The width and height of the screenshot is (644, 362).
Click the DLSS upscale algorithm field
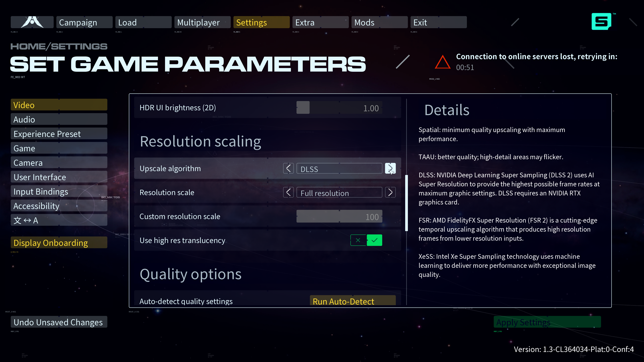pyautogui.click(x=339, y=169)
